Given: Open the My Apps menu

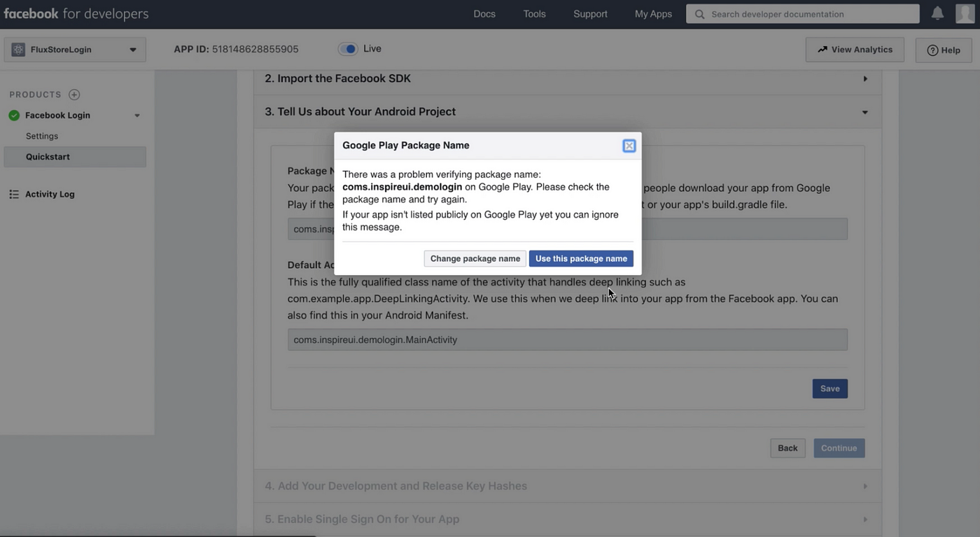Looking at the screenshot, I should tap(653, 14).
